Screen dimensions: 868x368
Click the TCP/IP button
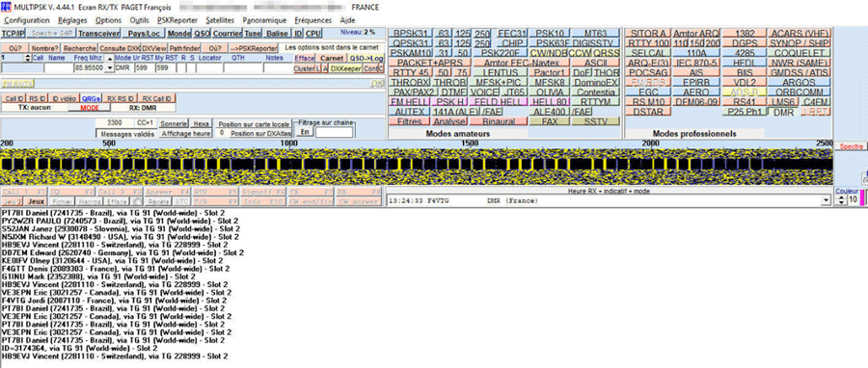tap(14, 33)
